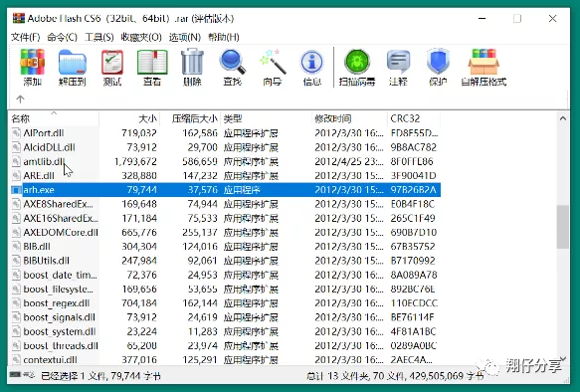Select the boost_filesyste... file

click(x=59, y=289)
